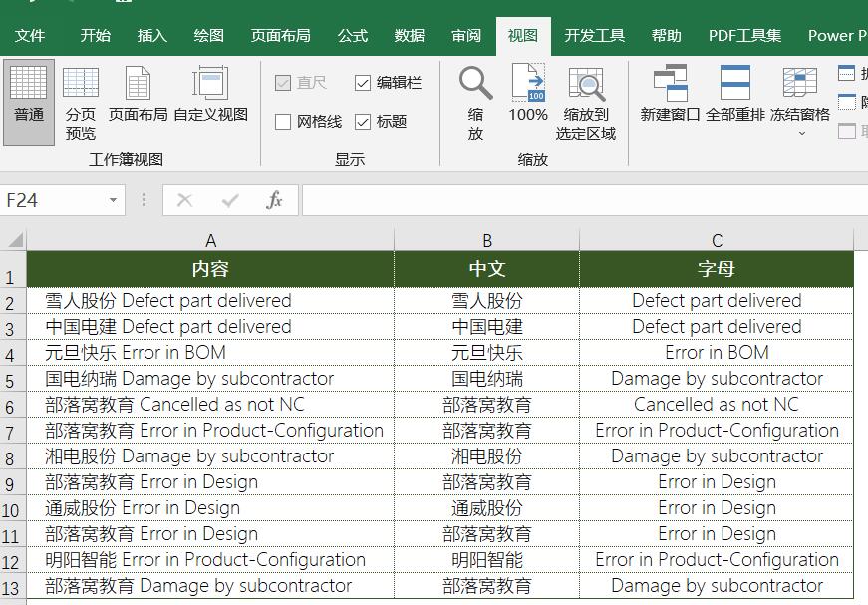Click the Enter checkmark in formula bar
The height and width of the screenshot is (605, 868).
click(x=230, y=200)
